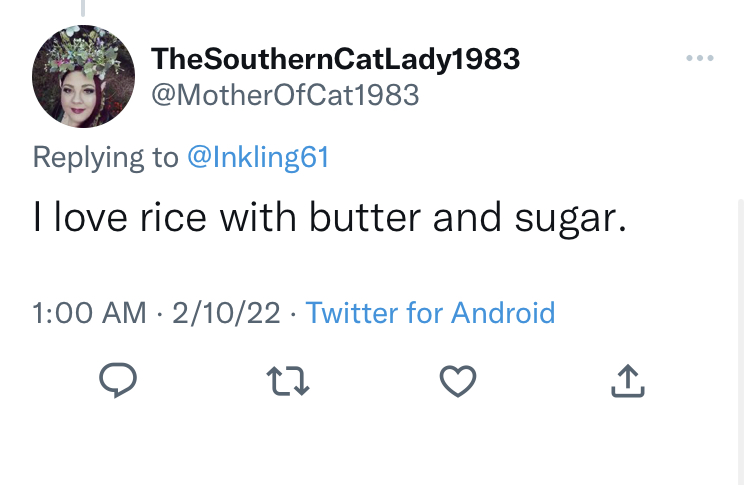Retweet using the arrows icon
Screen dimensions: 750x485
click(x=288, y=381)
